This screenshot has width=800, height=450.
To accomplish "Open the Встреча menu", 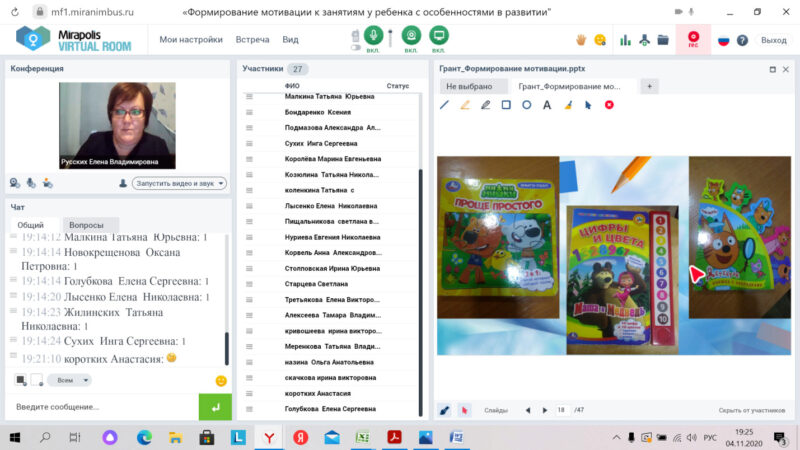I will click(x=252, y=39).
